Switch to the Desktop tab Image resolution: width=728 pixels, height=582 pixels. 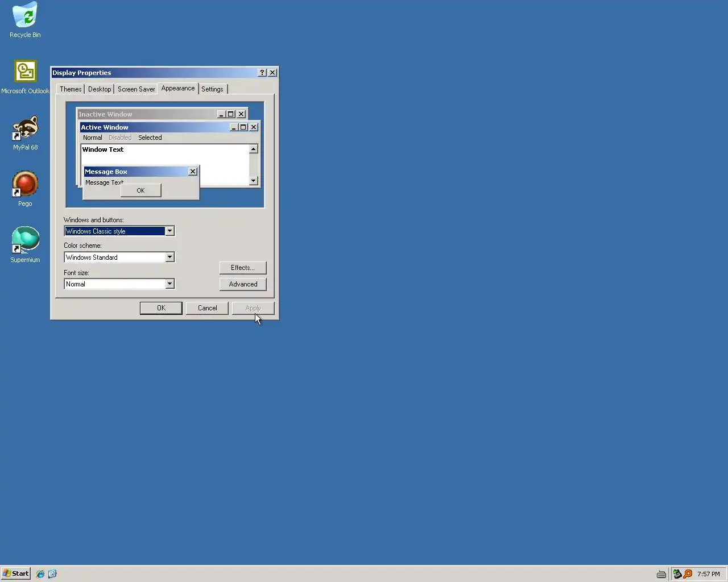(100, 89)
